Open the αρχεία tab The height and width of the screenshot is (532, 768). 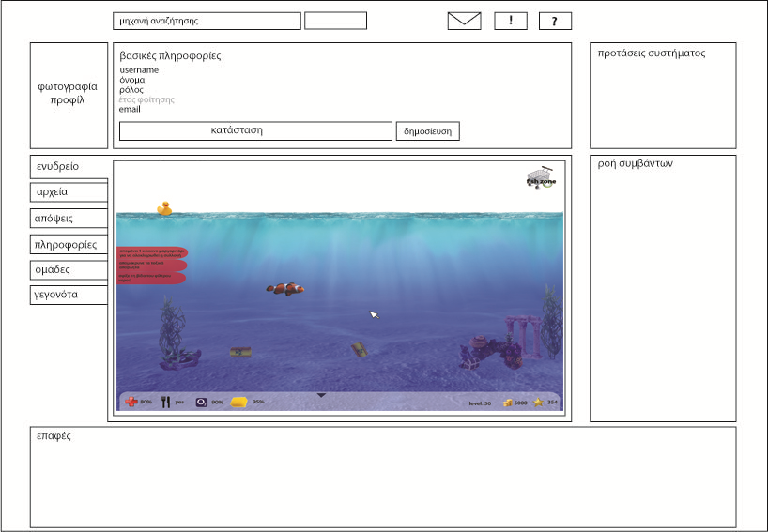pyautogui.click(x=69, y=191)
